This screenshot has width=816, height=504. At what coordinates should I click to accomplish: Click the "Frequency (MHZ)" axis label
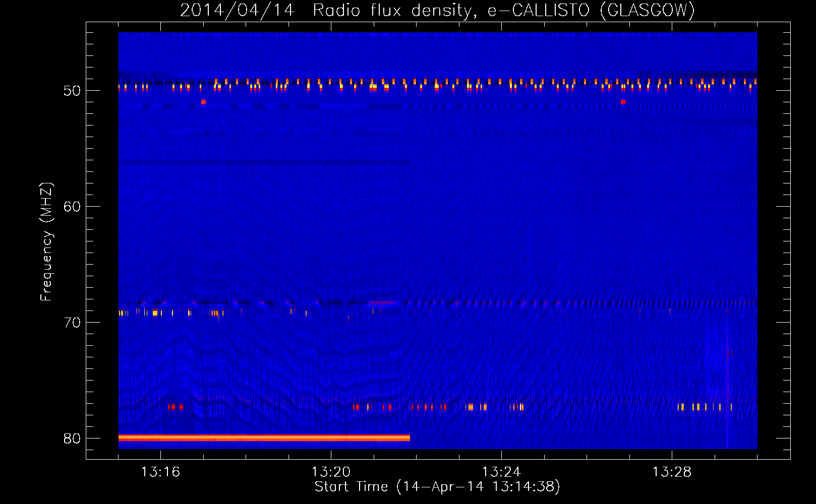point(46,242)
